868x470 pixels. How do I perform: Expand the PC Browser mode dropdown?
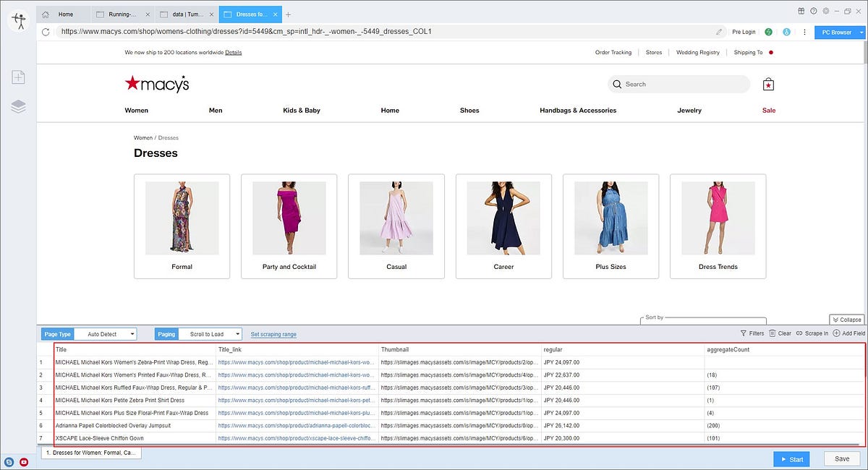pyautogui.click(x=861, y=32)
